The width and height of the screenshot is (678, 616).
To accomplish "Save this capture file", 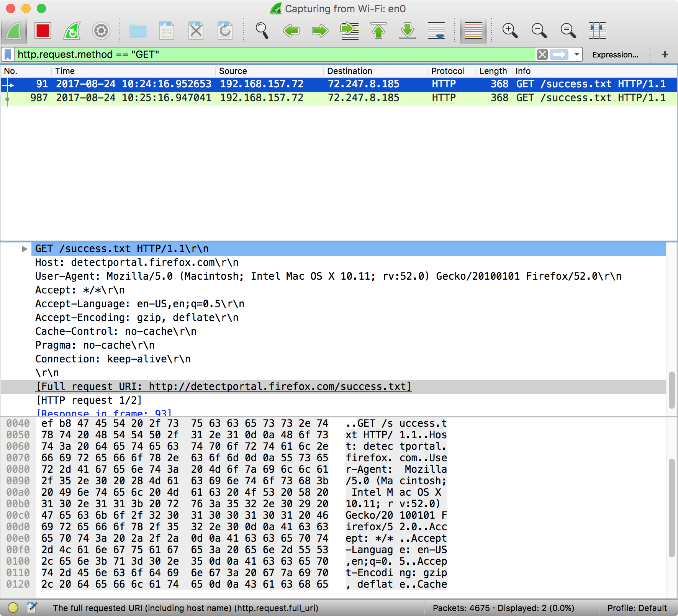I will coord(167,31).
